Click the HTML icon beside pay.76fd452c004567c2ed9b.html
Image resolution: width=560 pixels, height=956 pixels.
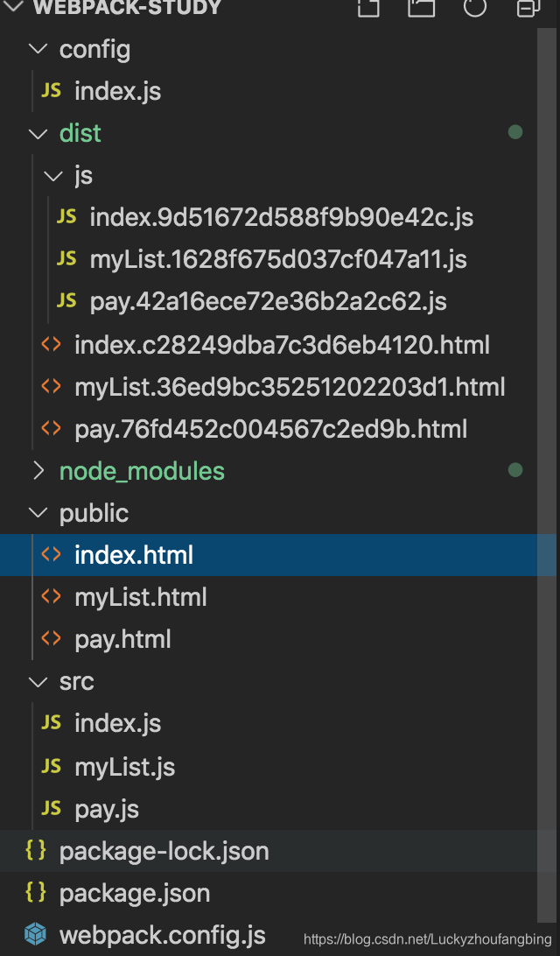pos(51,428)
